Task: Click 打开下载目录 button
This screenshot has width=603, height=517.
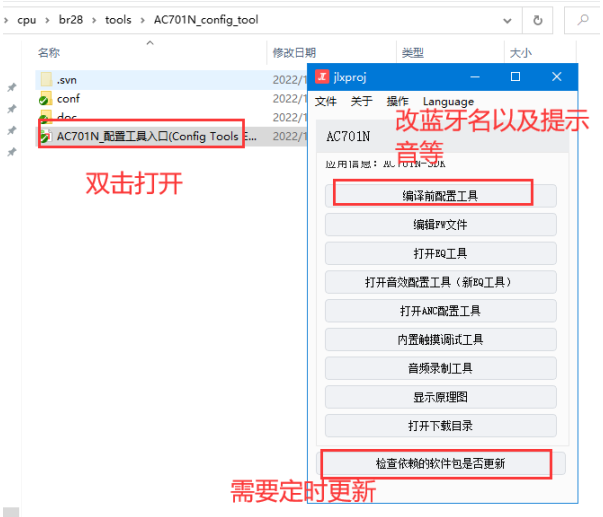Action: pyautogui.click(x=441, y=426)
